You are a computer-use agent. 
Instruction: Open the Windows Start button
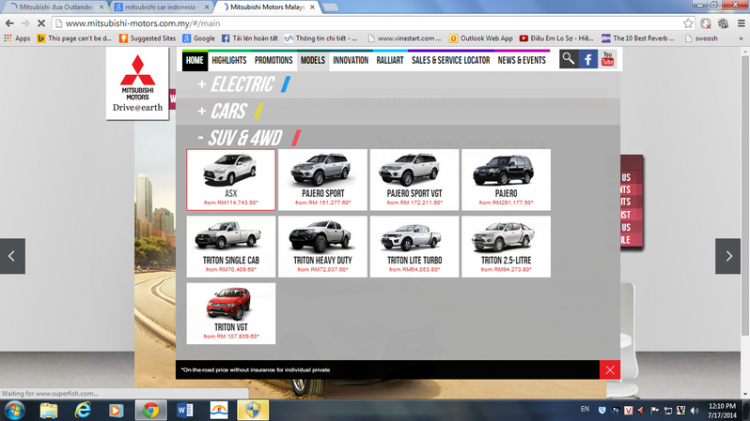coord(14,410)
